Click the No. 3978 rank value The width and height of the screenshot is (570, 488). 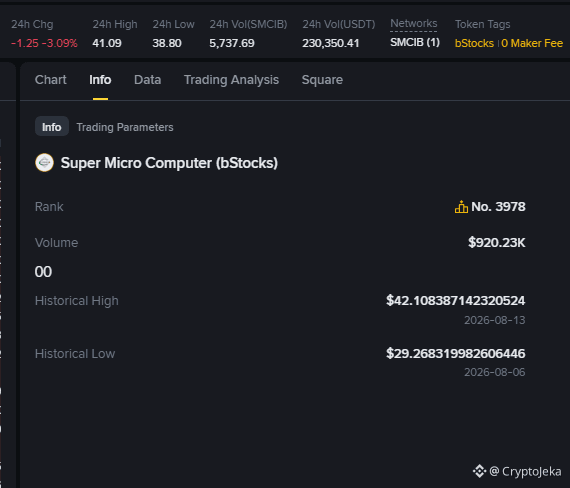coord(498,207)
